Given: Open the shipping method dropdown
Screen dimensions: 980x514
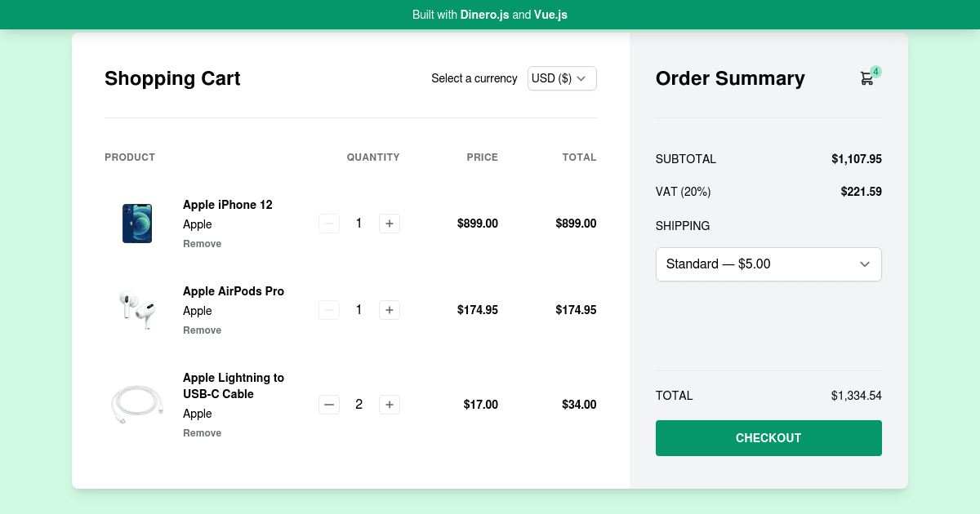Looking at the screenshot, I should (768, 264).
